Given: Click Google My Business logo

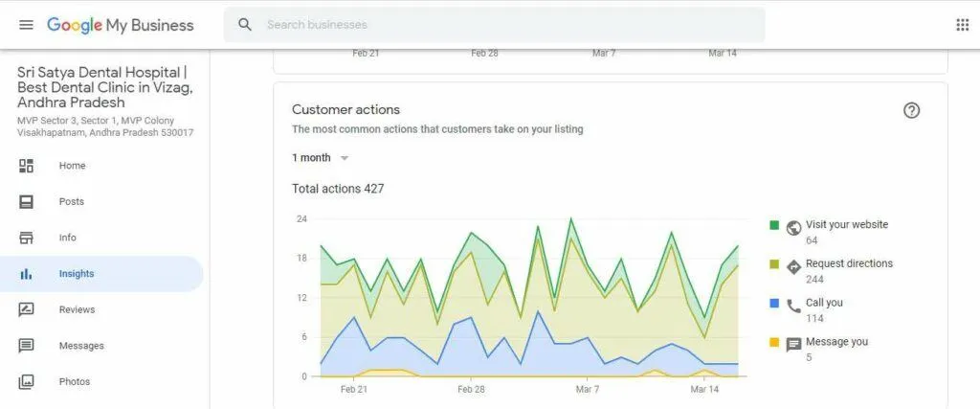Looking at the screenshot, I should [x=120, y=25].
